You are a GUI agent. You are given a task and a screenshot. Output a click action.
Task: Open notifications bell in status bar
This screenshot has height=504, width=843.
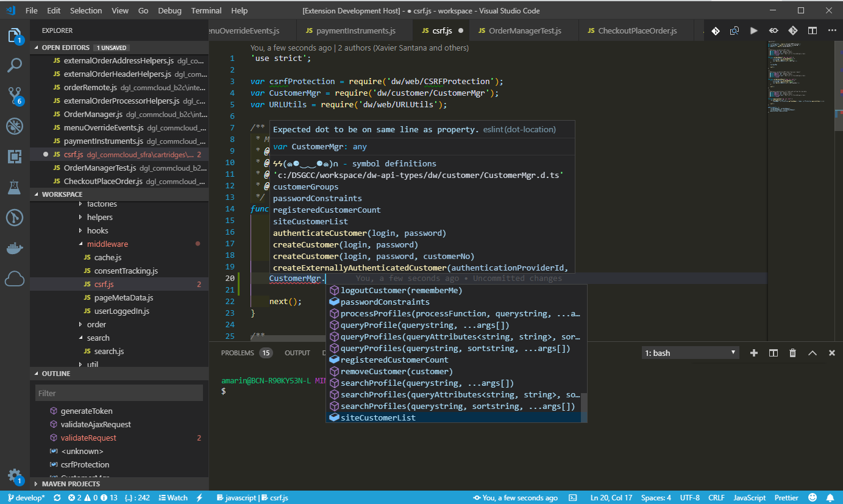tap(831, 498)
